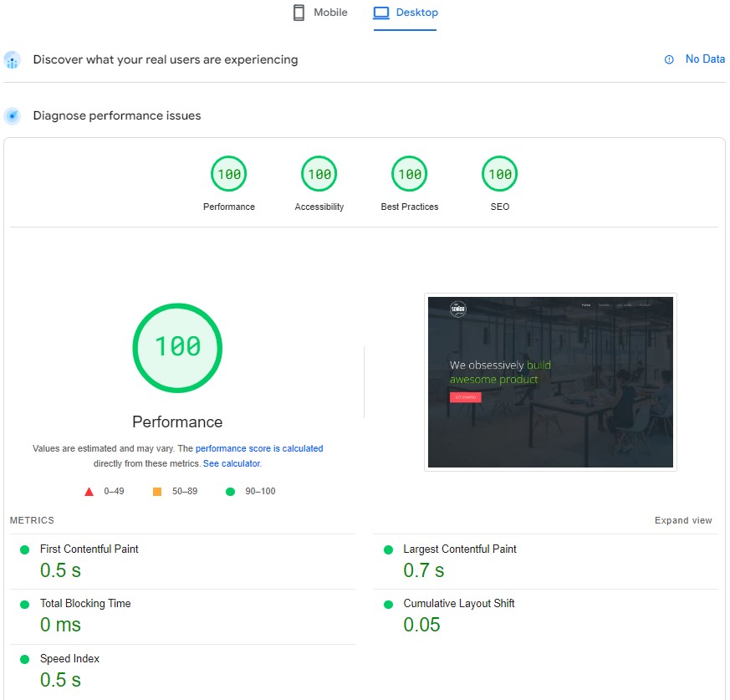Screen dimensions: 730x700
Task: Click the Accessibility category label
Action: pyautogui.click(x=319, y=207)
